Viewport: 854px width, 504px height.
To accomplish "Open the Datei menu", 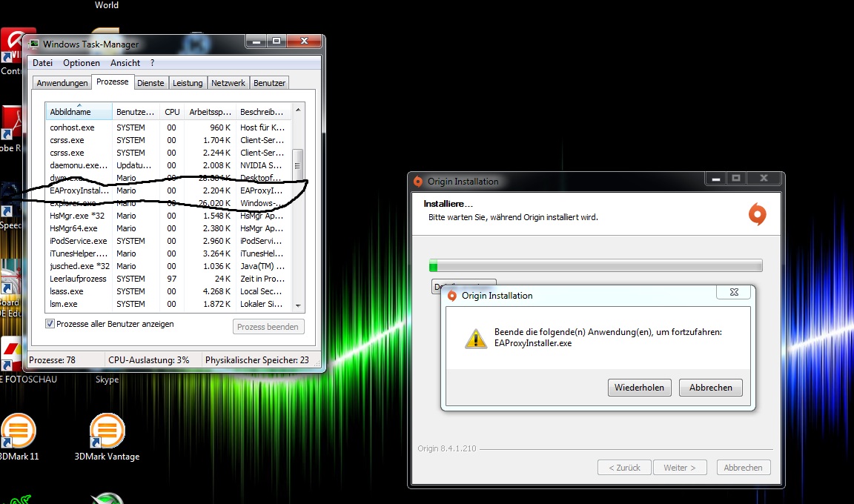I will tap(42, 62).
